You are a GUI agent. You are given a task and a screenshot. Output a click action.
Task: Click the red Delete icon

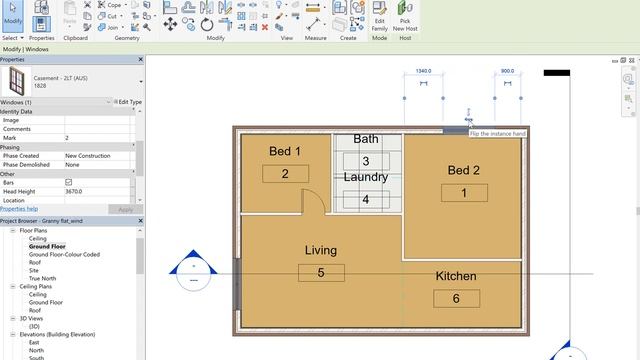point(265,27)
